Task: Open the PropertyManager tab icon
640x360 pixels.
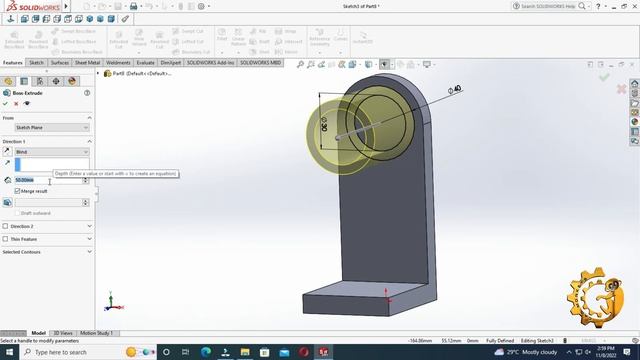Action: coord(24,81)
